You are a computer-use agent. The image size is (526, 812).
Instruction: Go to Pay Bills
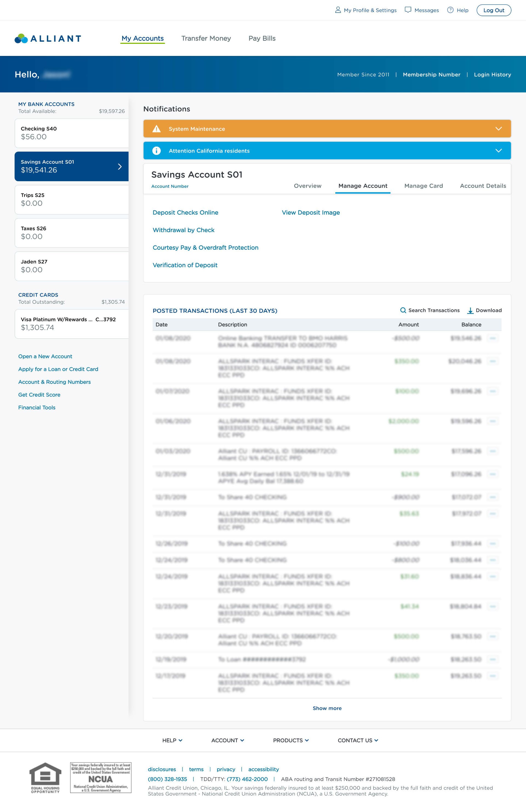point(262,38)
